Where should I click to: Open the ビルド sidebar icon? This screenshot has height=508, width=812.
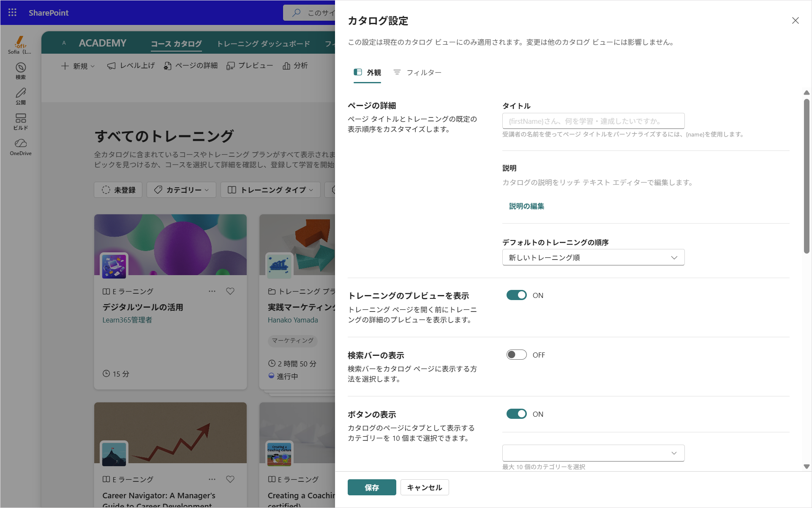coord(21,122)
